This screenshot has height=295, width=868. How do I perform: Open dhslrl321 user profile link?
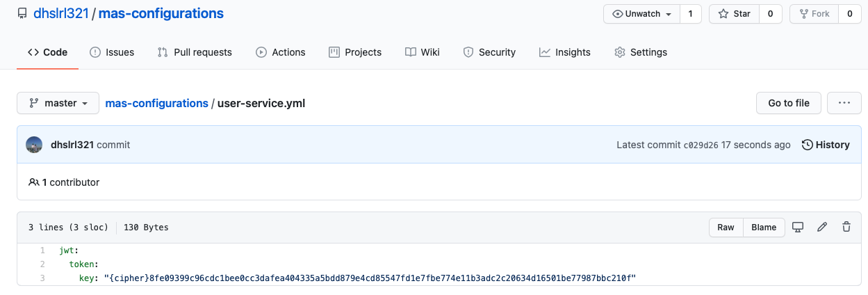click(x=61, y=13)
